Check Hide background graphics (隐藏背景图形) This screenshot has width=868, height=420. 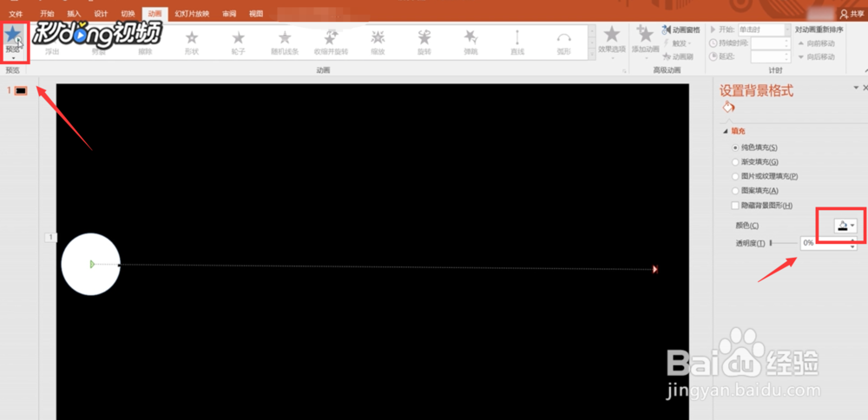tap(735, 206)
